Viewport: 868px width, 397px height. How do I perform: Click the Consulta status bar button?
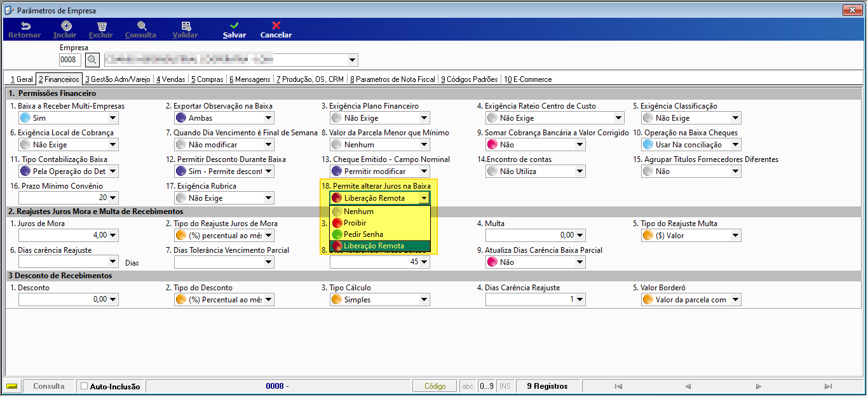tap(49, 386)
